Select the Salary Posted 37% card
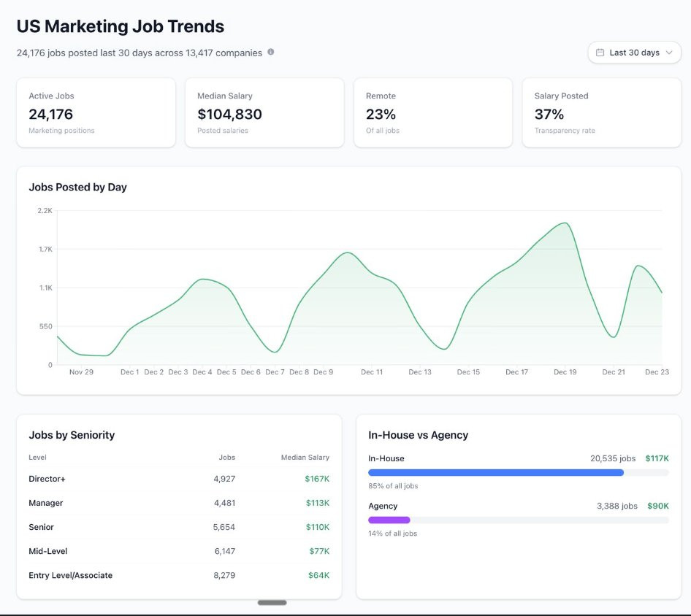 click(x=602, y=112)
